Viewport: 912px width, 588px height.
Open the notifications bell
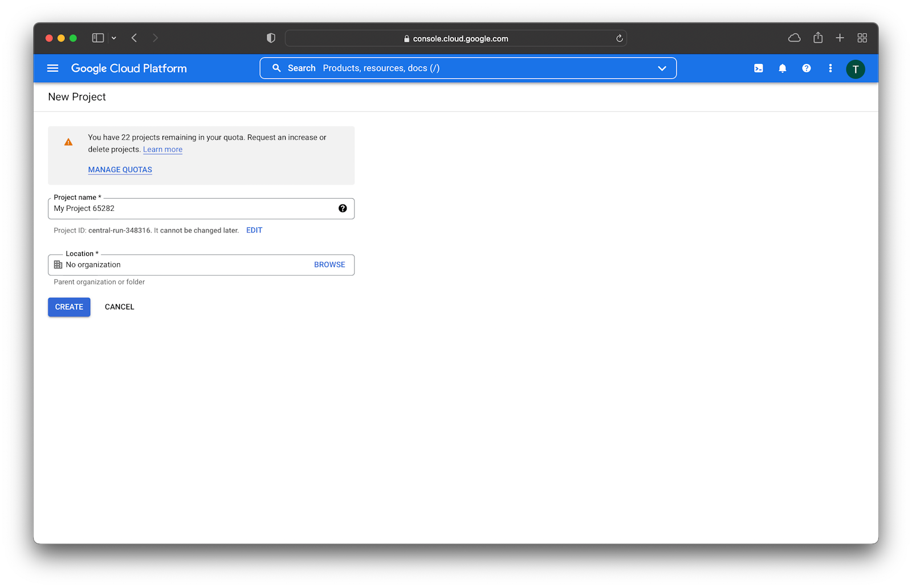point(782,68)
